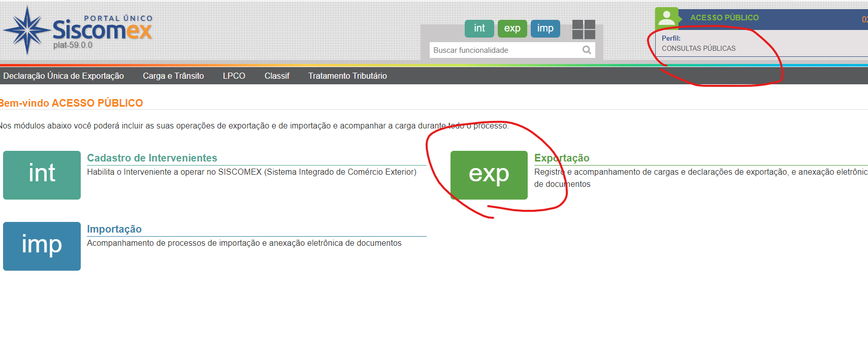Open the small 'exp' module shortcut in header
Image resolution: width=868 pixels, height=356 pixels.
[512, 28]
